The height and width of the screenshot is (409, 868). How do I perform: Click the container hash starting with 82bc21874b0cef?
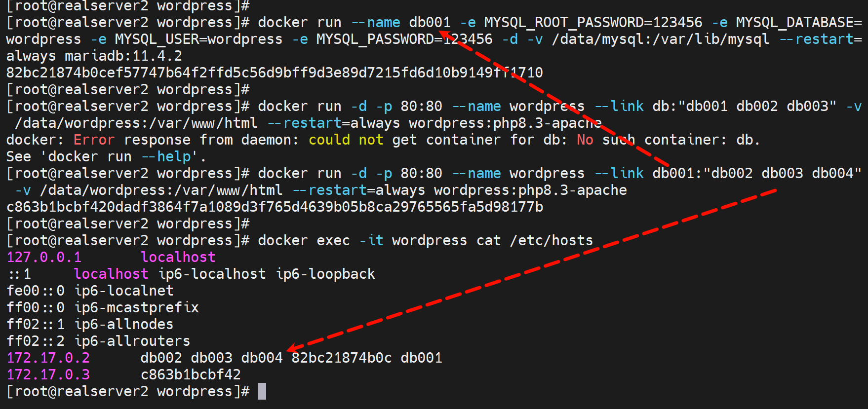(x=274, y=73)
